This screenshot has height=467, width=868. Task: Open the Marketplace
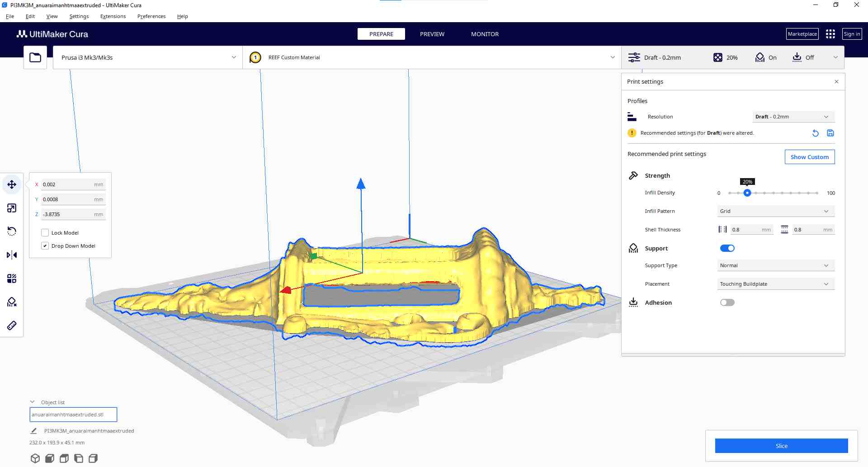802,34
